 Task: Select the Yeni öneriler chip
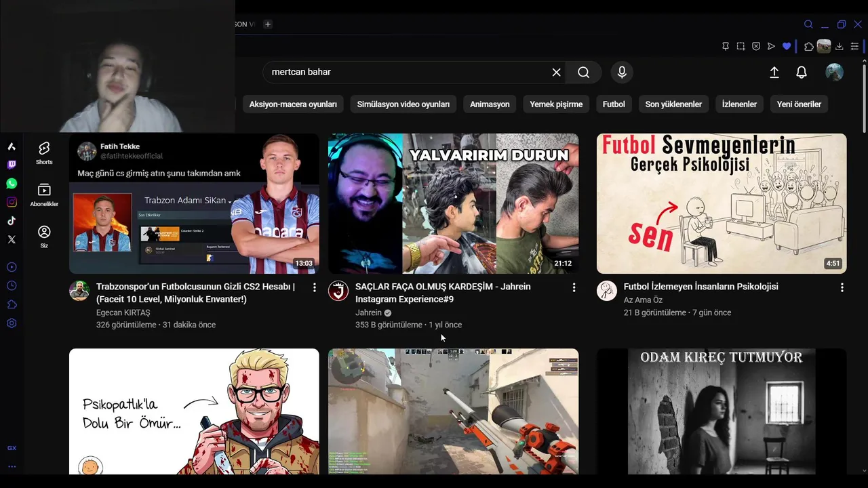(799, 104)
